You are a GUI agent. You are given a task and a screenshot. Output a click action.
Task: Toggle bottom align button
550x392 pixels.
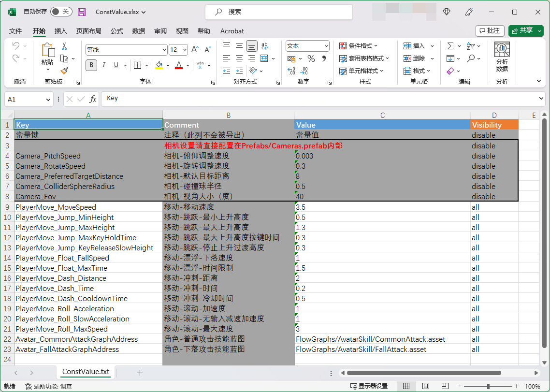click(251, 46)
